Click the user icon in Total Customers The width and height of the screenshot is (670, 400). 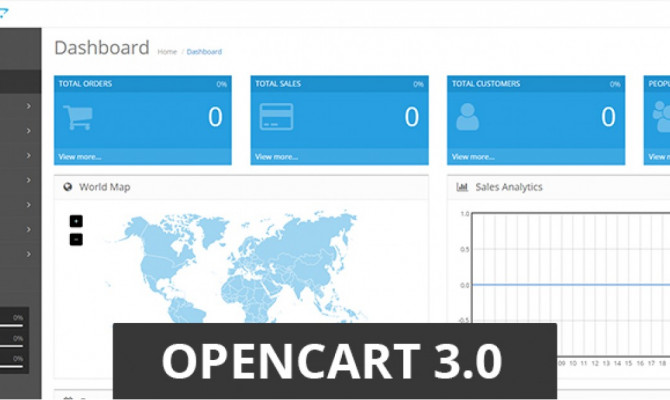pyautogui.click(x=467, y=118)
